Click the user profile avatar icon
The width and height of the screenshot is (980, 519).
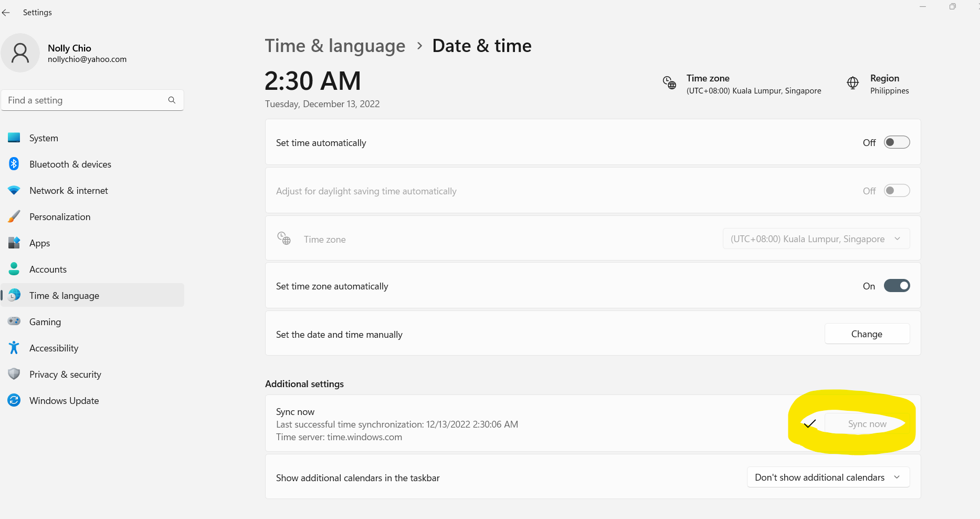(x=20, y=53)
